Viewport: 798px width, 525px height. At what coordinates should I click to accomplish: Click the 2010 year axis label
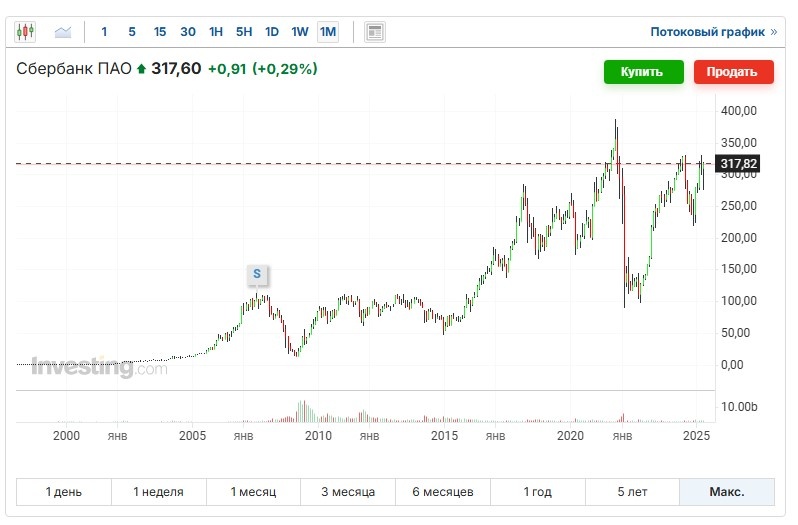click(318, 436)
